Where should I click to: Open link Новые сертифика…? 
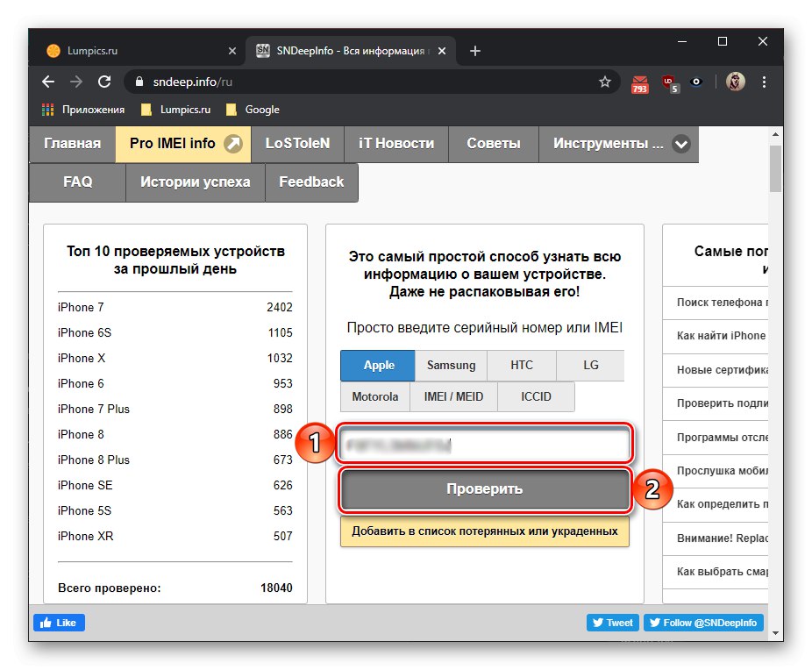coord(723,370)
